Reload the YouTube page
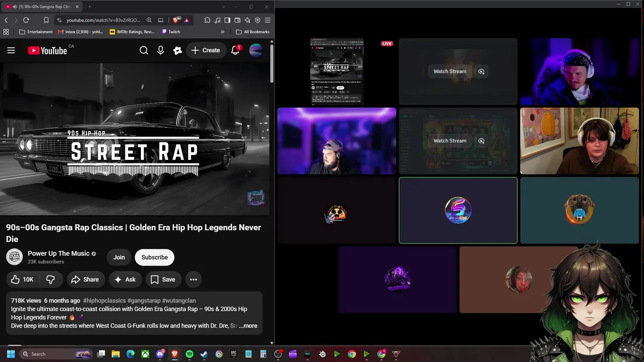Viewport: 644px width, 362px height. point(26,20)
